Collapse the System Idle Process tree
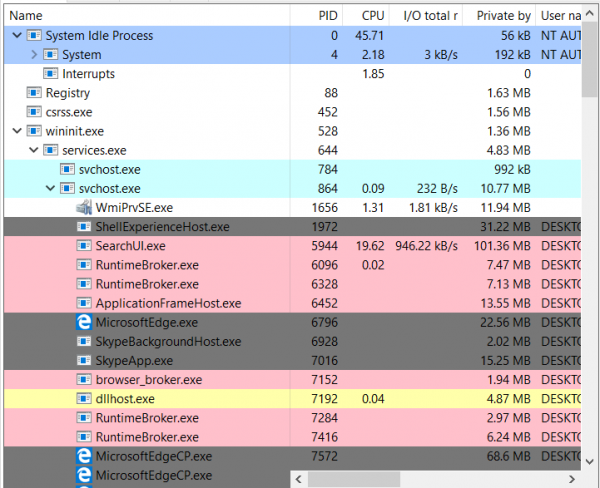This screenshot has width=600, height=488. 18,36
